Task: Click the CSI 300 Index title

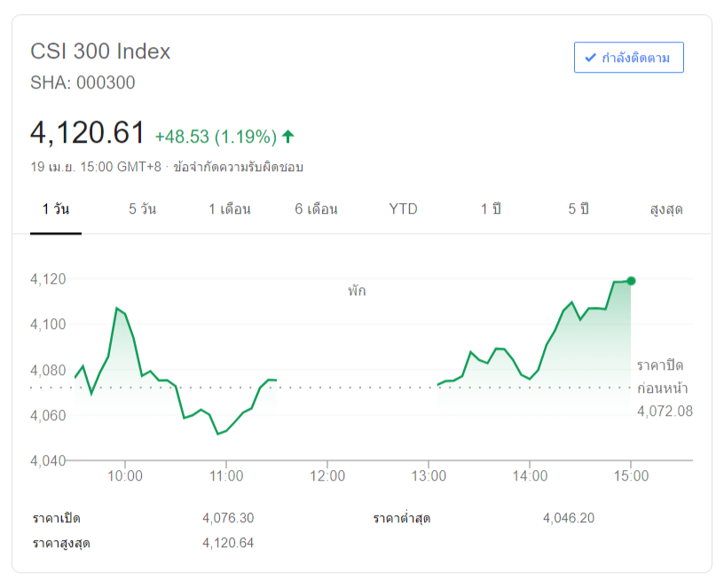Action: [x=100, y=51]
